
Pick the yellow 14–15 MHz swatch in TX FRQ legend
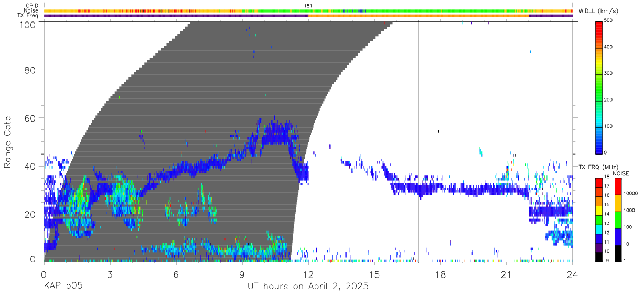tap(598, 210)
